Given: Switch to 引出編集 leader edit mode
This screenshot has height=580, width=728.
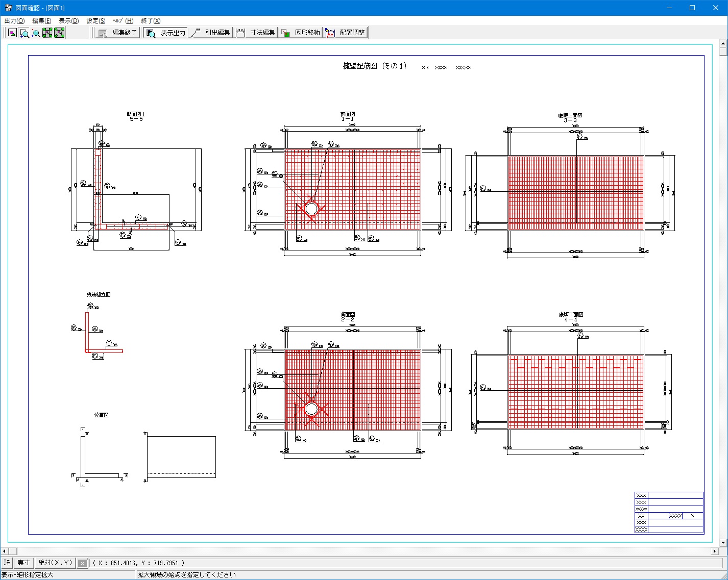Looking at the screenshot, I should [211, 33].
